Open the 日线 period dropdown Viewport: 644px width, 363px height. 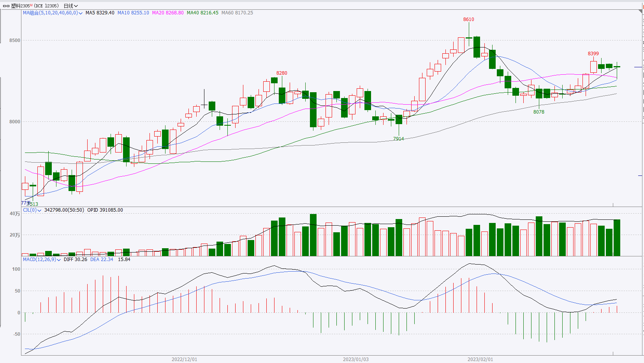[70, 6]
